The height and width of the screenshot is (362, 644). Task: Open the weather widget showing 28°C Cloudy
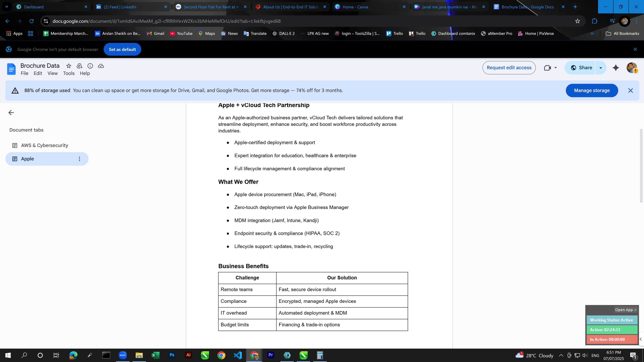click(534, 355)
